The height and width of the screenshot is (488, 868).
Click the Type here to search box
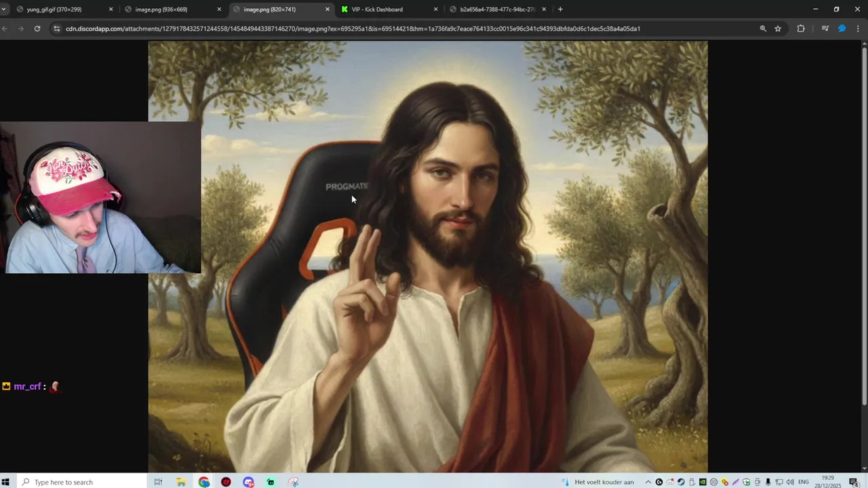pyautogui.click(x=80, y=482)
